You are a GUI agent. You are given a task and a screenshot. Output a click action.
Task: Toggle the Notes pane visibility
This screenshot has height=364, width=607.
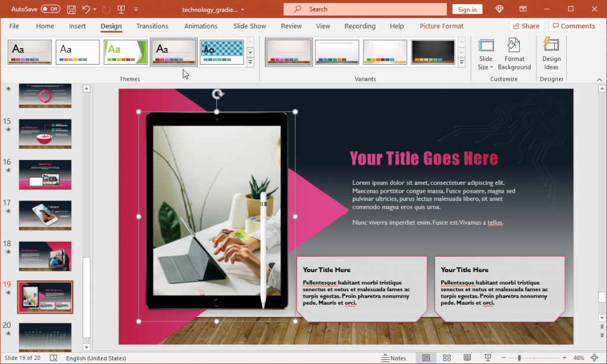[x=394, y=357]
